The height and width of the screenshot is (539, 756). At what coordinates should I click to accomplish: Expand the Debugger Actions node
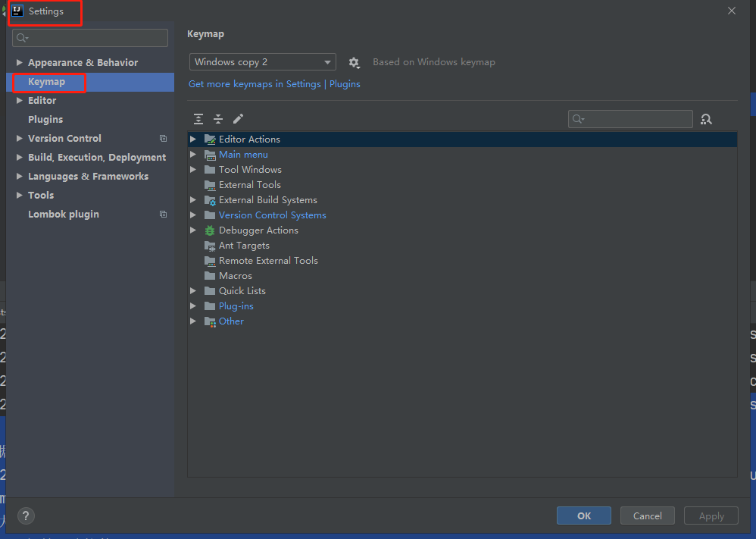(193, 230)
